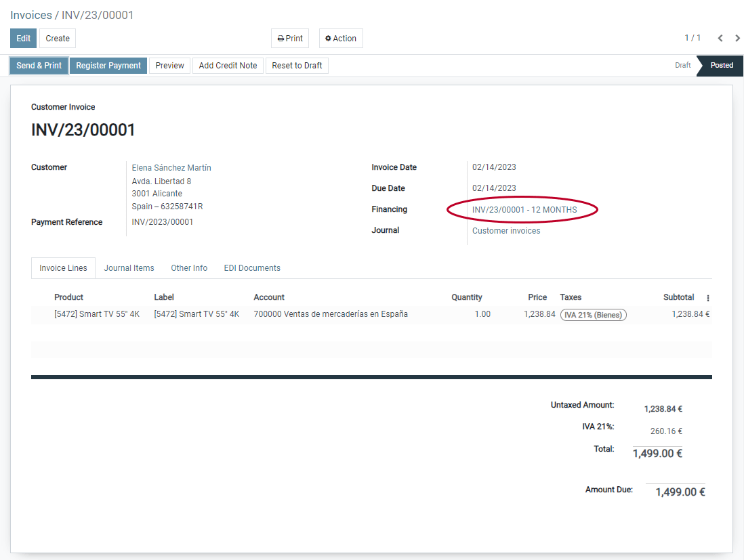Screen dimensions: 744x560
Task: Reset the invoice to Draft
Action: [296, 65]
